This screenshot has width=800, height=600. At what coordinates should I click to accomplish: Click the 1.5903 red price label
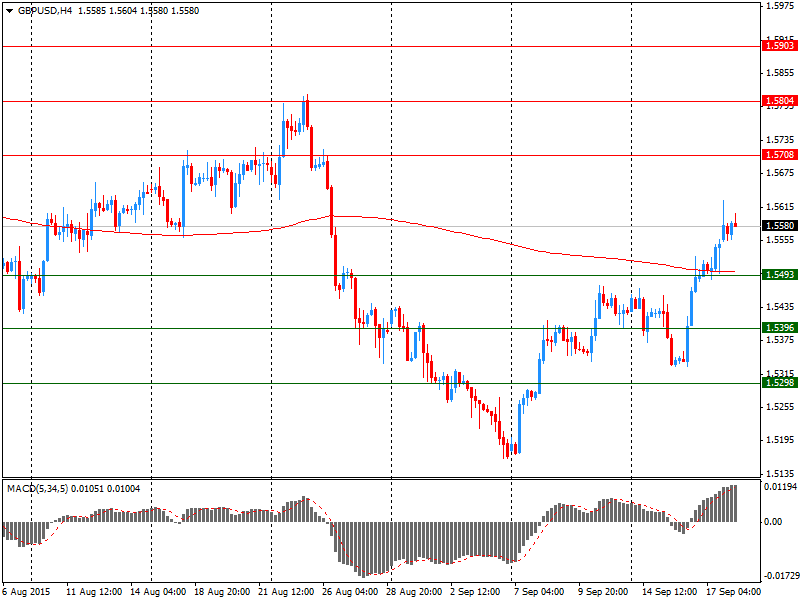tap(780, 46)
